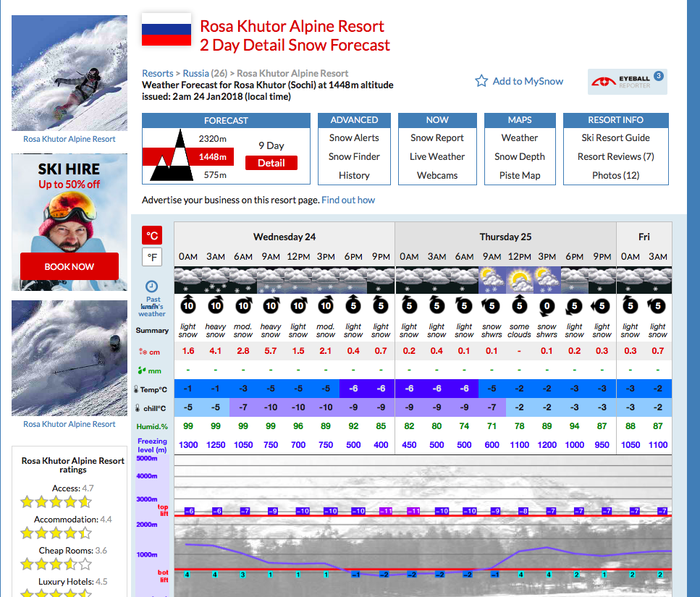This screenshot has width=700, height=597.
Task: Click the Wednesday 24 day header
Action: pos(284,237)
